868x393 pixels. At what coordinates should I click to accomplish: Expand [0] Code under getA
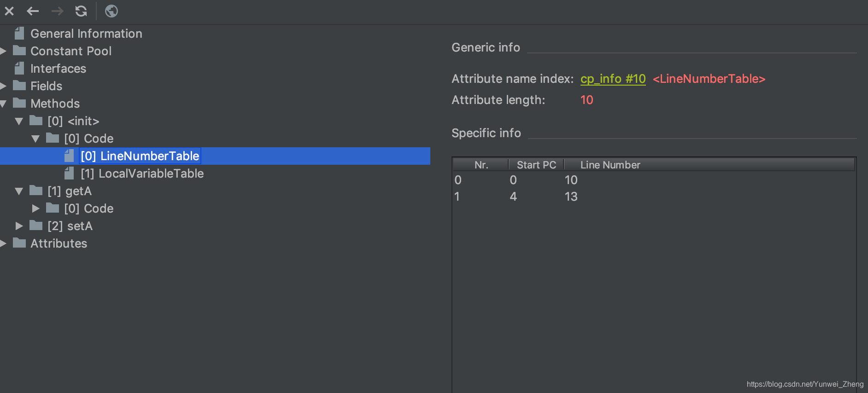coord(35,208)
